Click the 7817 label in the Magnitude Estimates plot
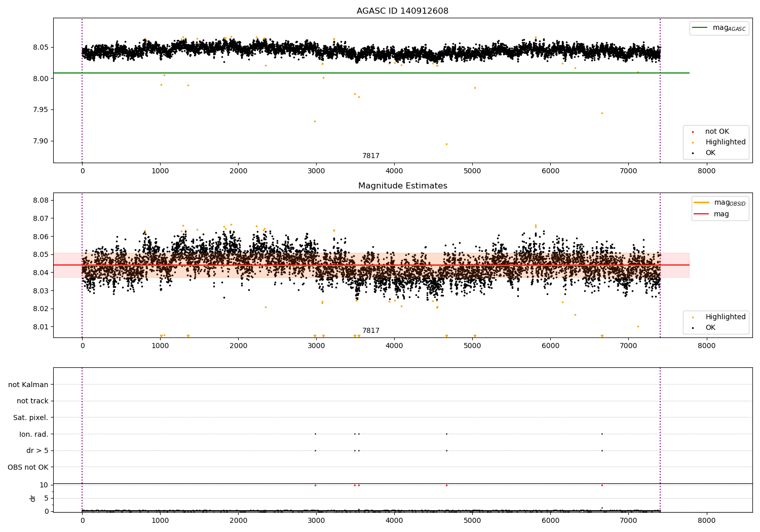 click(371, 331)
